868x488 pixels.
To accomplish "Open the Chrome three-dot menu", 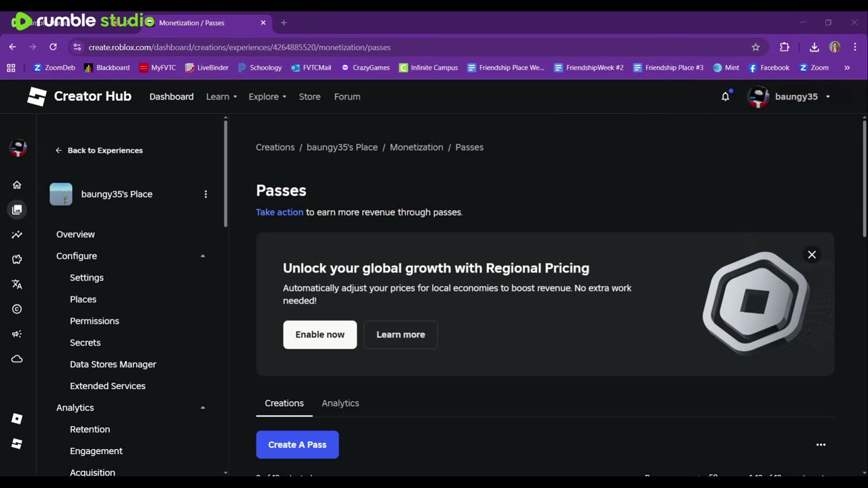I will click(x=855, y=47).
